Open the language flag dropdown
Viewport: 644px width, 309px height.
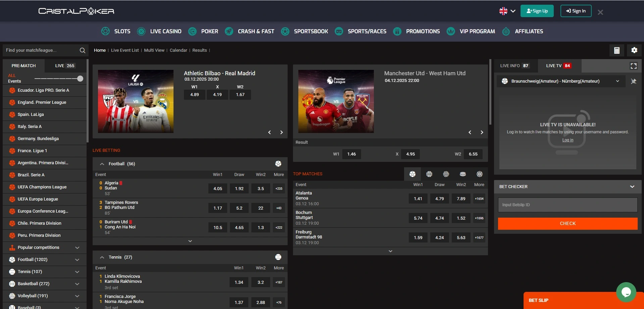click(x=507, y=11)
